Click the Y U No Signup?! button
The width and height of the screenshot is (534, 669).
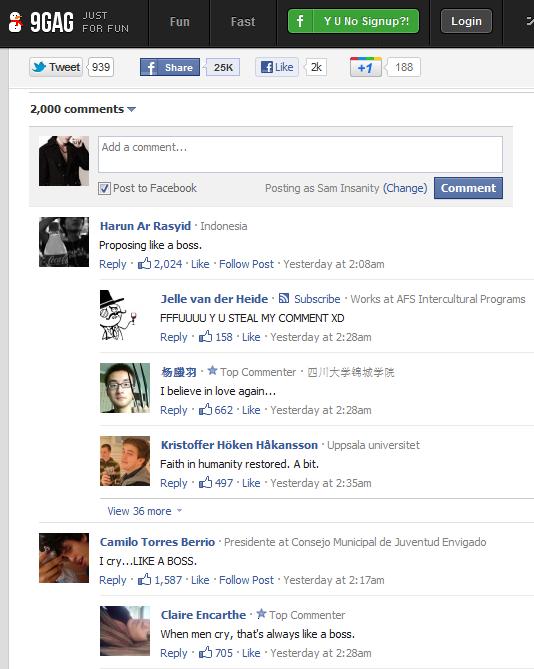pyautogui.click(x=354, y=21)
